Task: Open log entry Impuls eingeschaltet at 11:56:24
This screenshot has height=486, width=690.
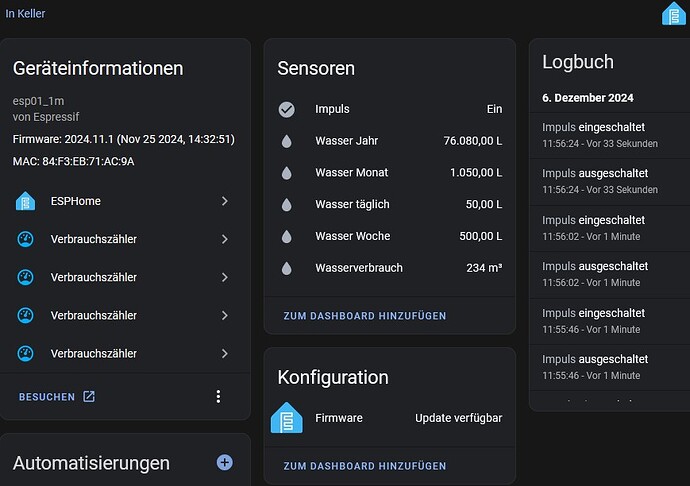Action: pyautogui.click(x=609, y=135)
